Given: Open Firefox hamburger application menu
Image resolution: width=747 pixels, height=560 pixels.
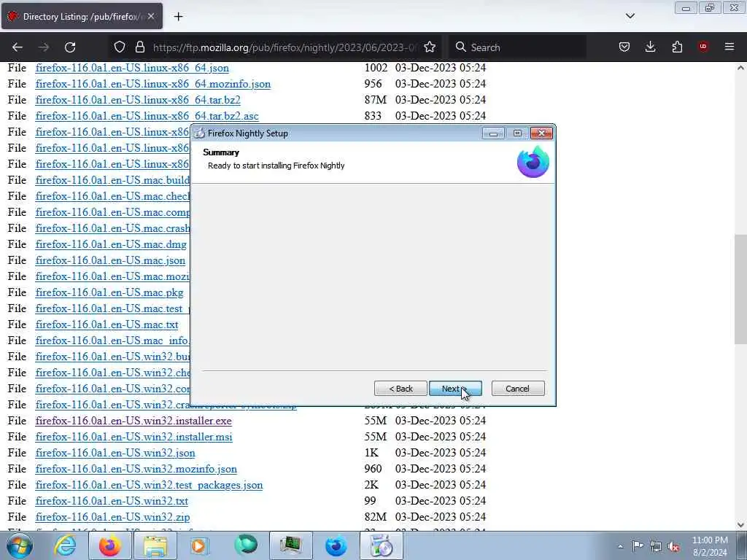Looking at the screenshot, I should point(729,47).
